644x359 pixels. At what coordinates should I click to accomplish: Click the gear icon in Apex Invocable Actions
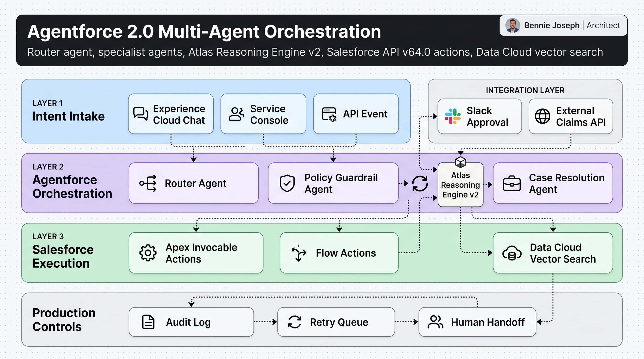tap(148, 253)
